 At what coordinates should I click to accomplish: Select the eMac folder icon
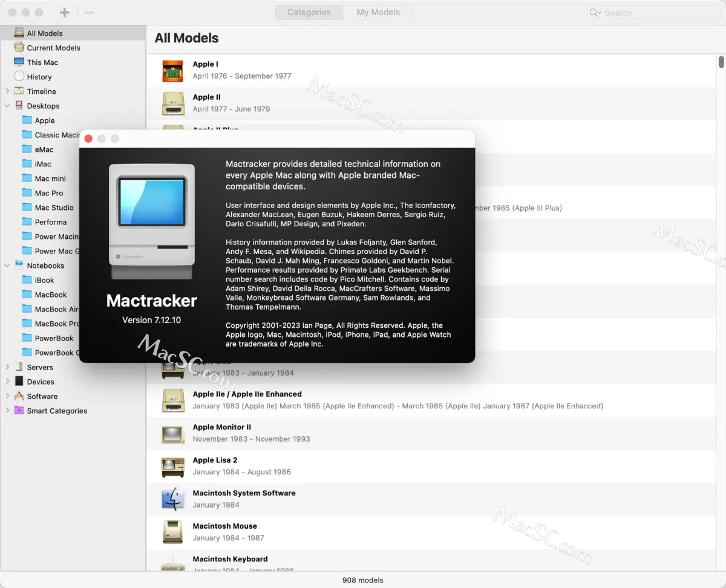[27, 149]
